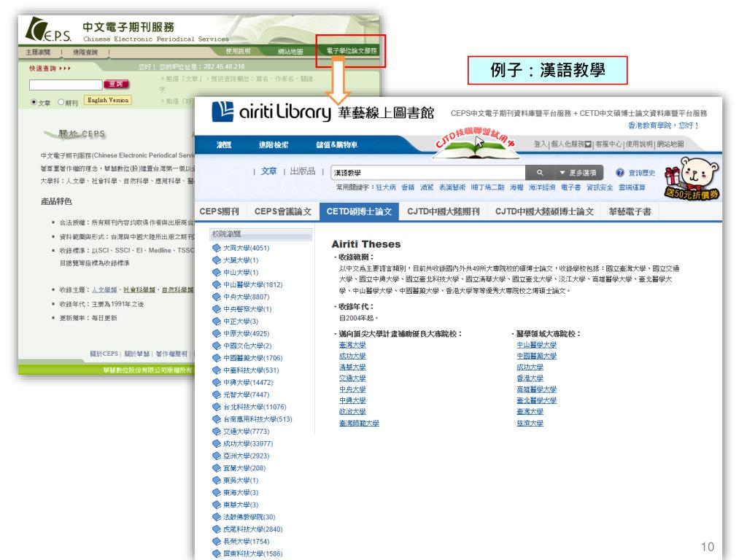Click the 清華大學 link
Image resolution: width=747 pixels, height=560 pixels.
(352, 367)
